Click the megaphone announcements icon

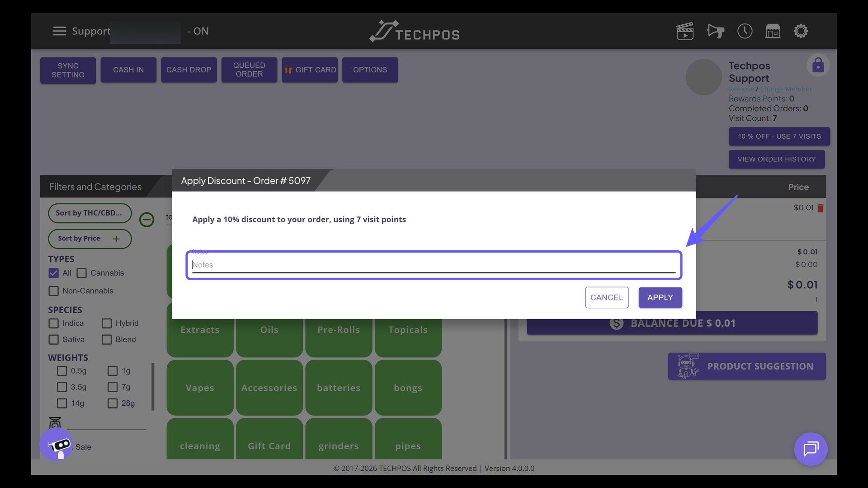pyautogui.click(x=715, y=31)
